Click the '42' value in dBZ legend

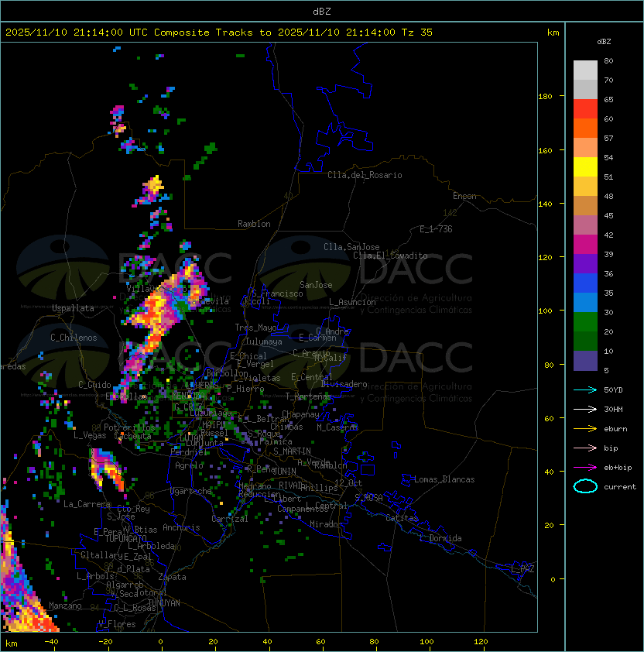tap(608, 235)
